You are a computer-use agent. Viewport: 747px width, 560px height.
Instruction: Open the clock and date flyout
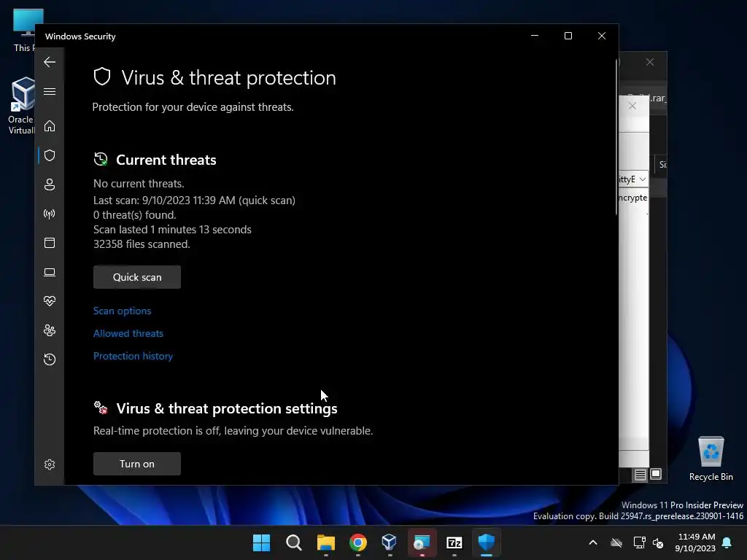695,542
